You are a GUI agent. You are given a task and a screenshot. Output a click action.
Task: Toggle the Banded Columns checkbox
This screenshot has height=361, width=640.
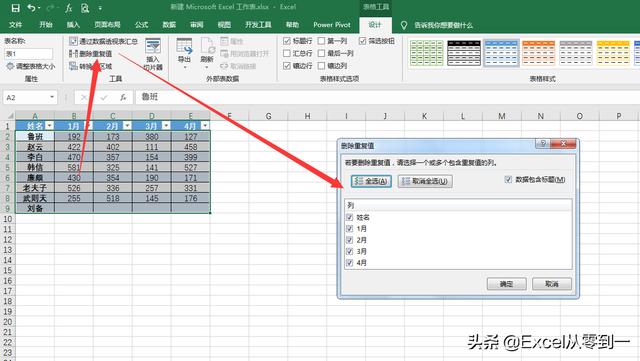(321, 65)
